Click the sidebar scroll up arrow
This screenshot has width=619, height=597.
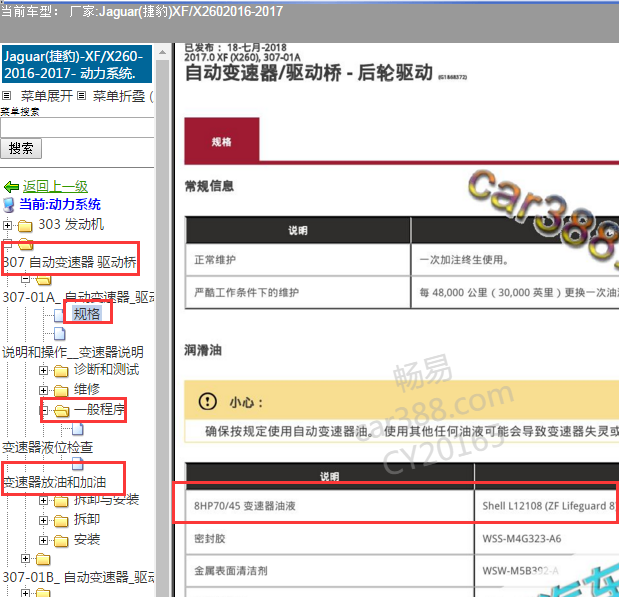tap(162, 52)
